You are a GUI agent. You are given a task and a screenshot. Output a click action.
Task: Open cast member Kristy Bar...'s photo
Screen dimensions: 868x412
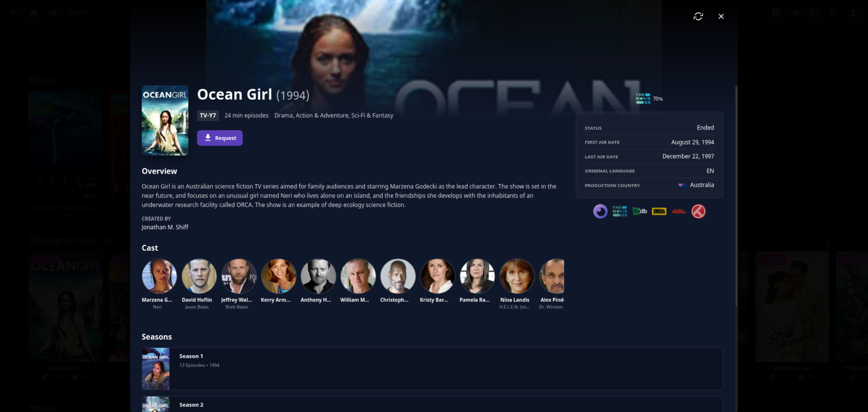click(437, 276)
